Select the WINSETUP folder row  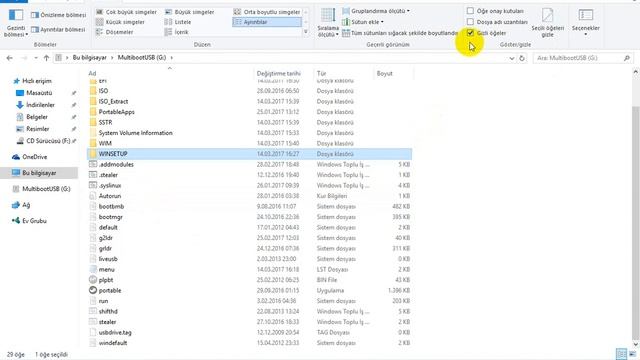(x=249, y=154)
